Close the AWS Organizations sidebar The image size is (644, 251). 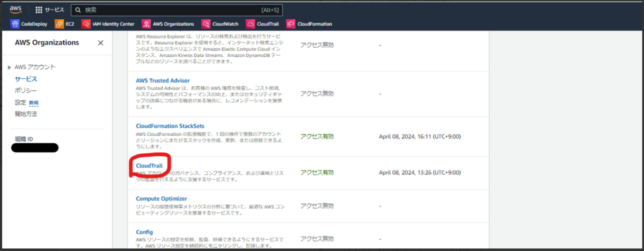coord(100,43)
